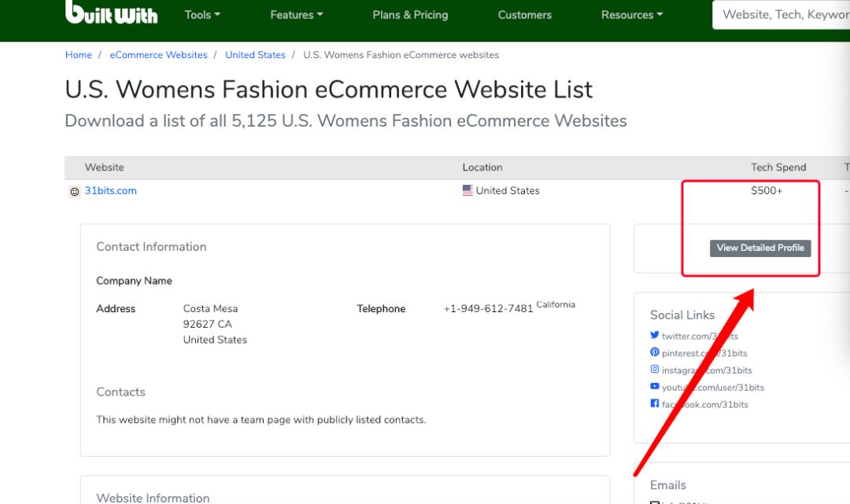Image resolution: width=850 pixels, height=504 pixels.
Task: Go to Plans & Pricing
Action: 410,15
